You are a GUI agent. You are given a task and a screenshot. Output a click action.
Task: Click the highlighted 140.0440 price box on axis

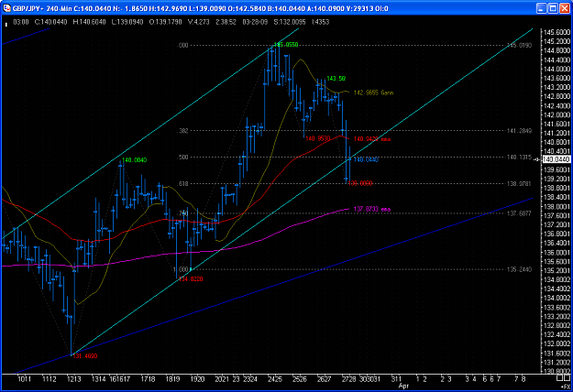556,159
